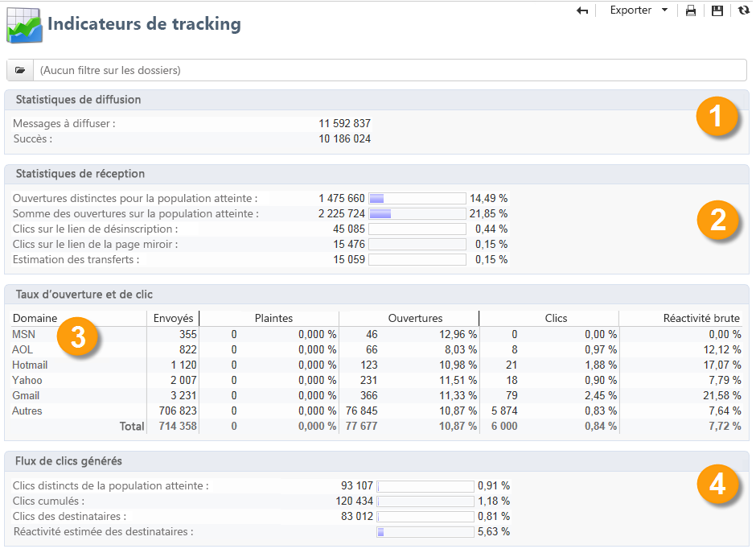Click the save floppy disk icon
This screenshot has height=553, width=756.
717,10
